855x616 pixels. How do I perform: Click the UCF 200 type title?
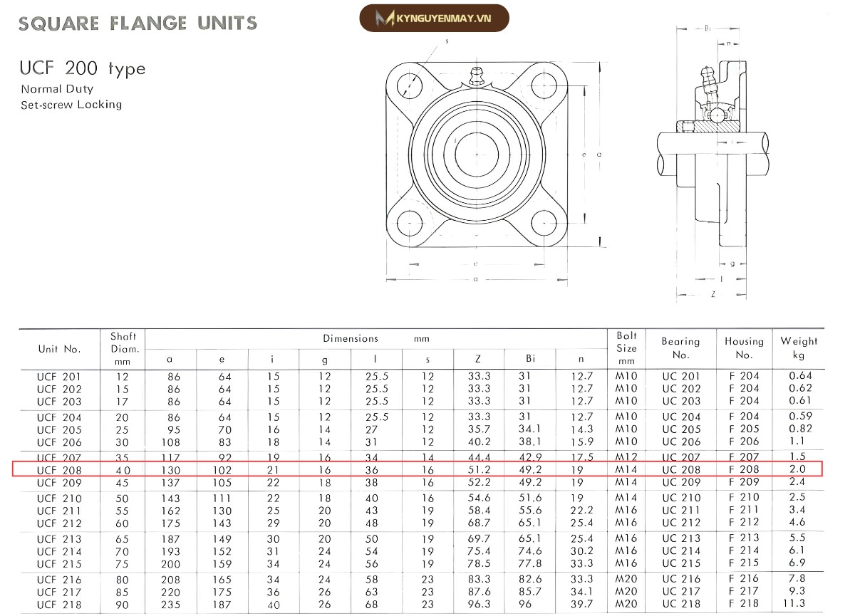83,68
